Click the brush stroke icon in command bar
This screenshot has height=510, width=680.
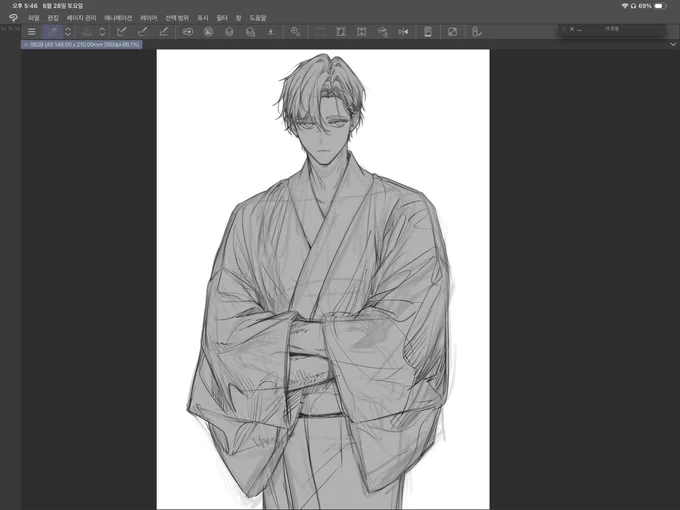coord(142,32)
